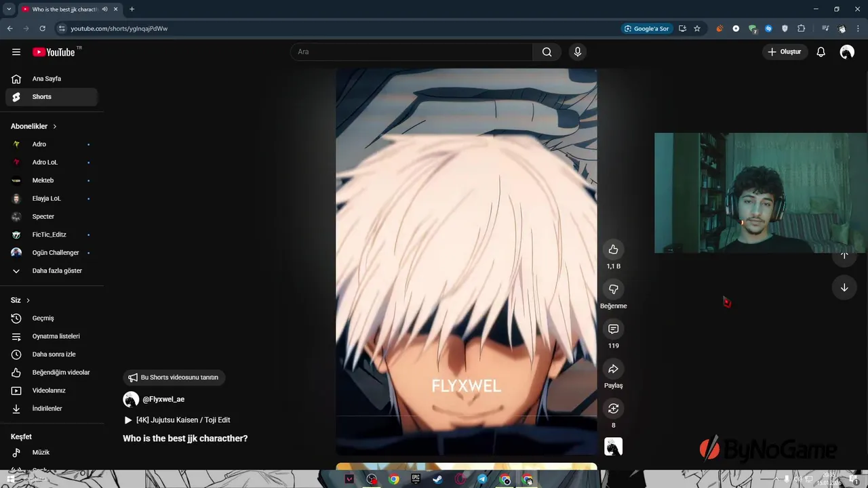Open the media controls music icon

(825, 28)
